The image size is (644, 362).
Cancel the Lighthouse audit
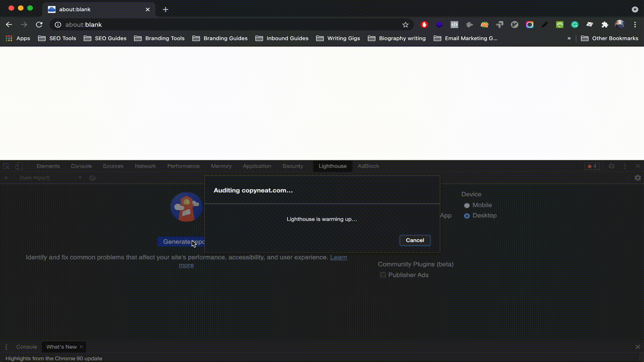click(x=415, y=240)
